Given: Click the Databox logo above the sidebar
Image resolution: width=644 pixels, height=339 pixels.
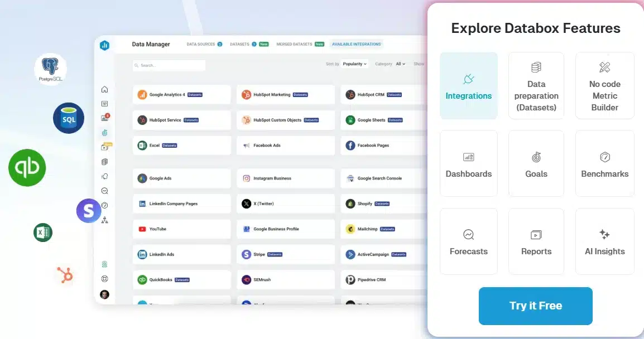Looking at the screenshot, I should pyautogui.click(x=105, y=45).
